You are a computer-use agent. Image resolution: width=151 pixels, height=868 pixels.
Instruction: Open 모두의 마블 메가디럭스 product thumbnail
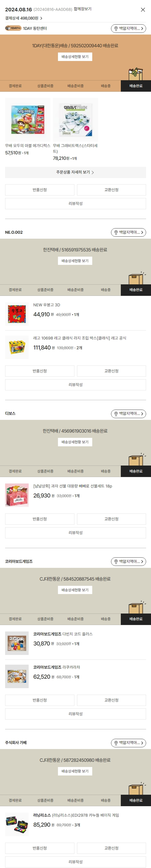28,120
